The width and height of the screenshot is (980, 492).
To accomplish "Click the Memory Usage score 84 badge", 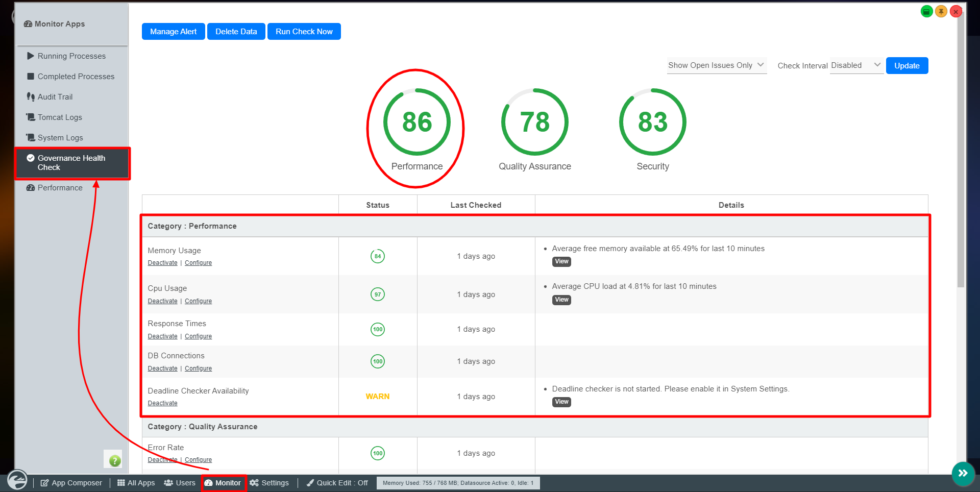I will tap(377, 256).
